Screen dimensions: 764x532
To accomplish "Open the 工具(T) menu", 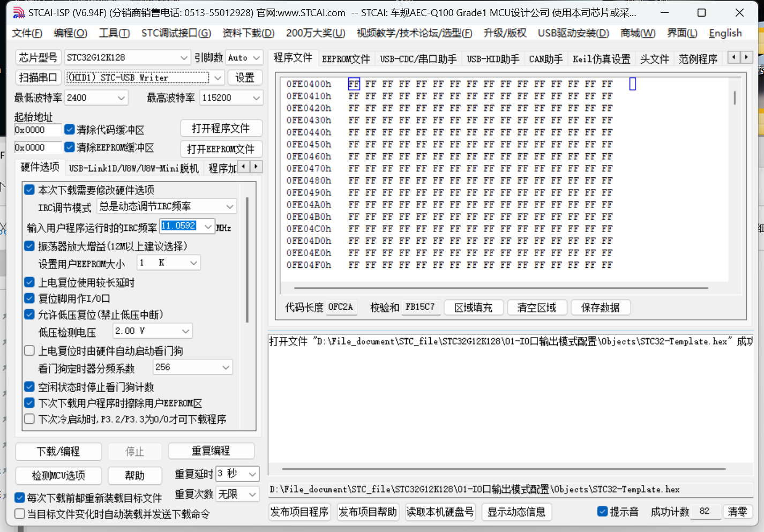I will click(114, 33).
